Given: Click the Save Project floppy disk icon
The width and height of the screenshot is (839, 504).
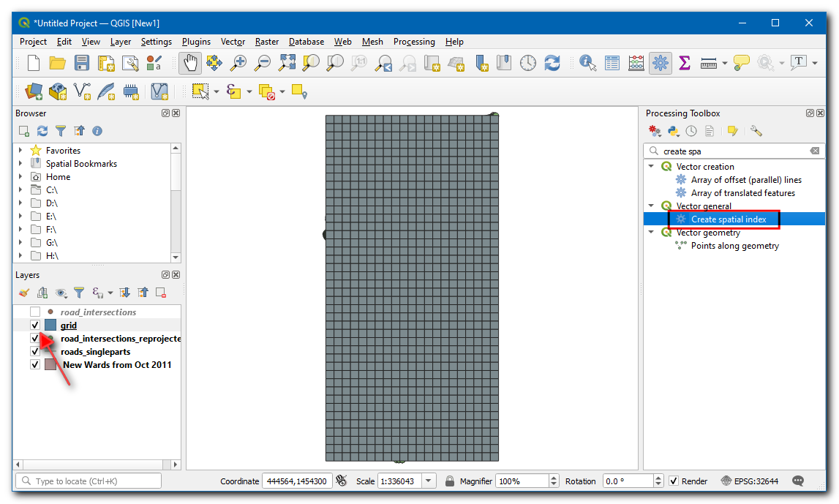Looking at the screenshot, I should pyautogui.click(x=82, y=64).
